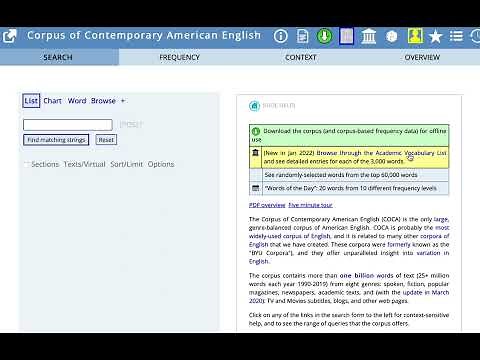Click Find matching strings button

56,140
